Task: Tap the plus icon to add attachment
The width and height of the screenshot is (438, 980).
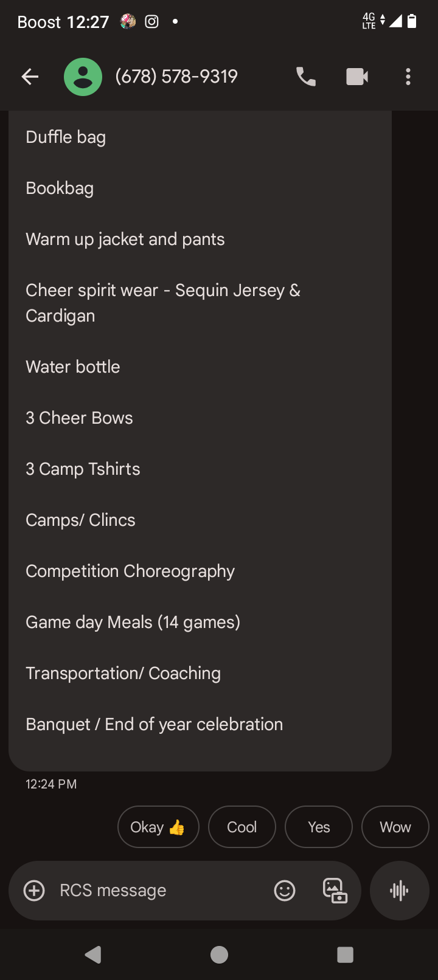Action: click(x=34, y=891)
